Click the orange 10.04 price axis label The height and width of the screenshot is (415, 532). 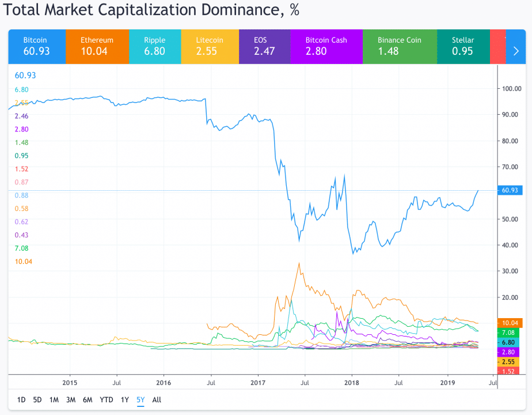pyautogui.click(x=510, y=323)
